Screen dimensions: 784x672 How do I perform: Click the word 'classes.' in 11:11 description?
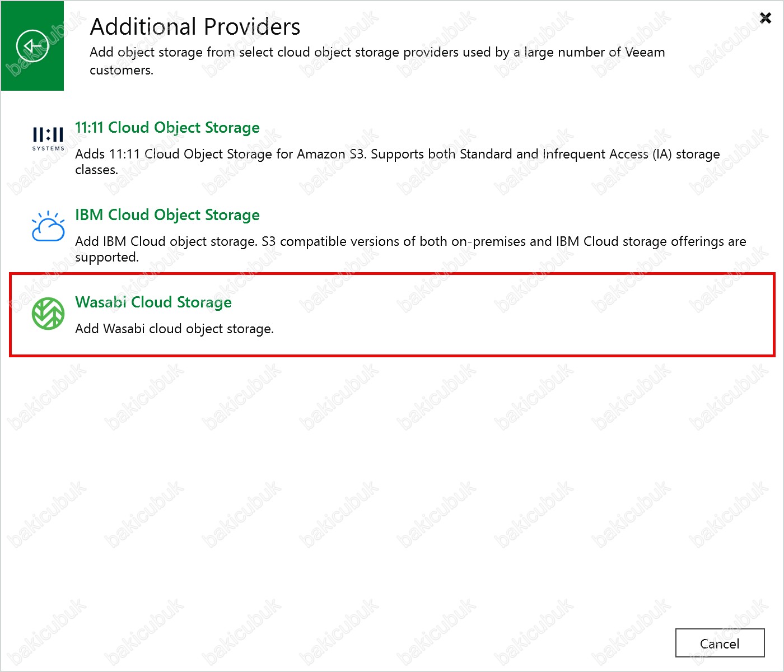click(x=96, y=170)
